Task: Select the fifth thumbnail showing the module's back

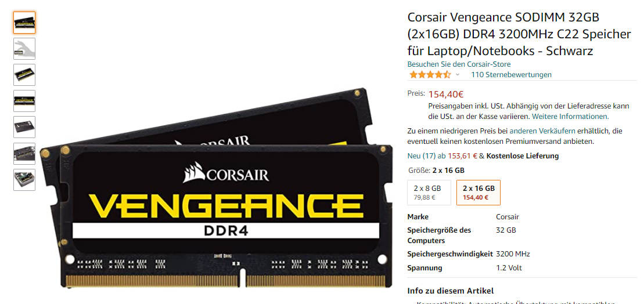Action: pyautogui.click(x=24, y=127)
